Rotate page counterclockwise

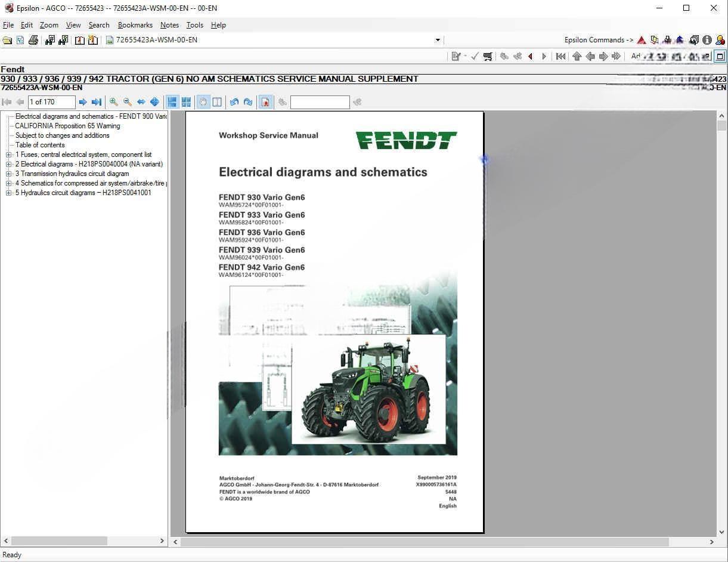click(x=234, y=102)
